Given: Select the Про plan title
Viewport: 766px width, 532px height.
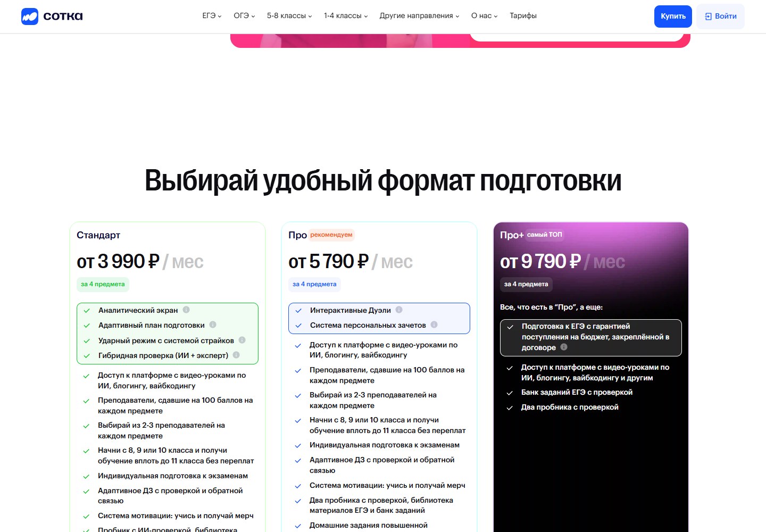Looking at the screenshot, I should coord(297,235).
